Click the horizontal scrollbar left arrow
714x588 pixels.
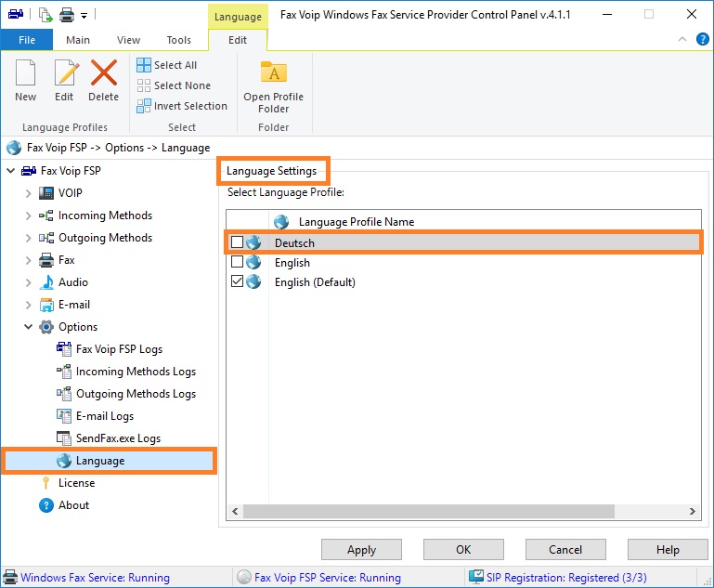[x=235, y=512]
